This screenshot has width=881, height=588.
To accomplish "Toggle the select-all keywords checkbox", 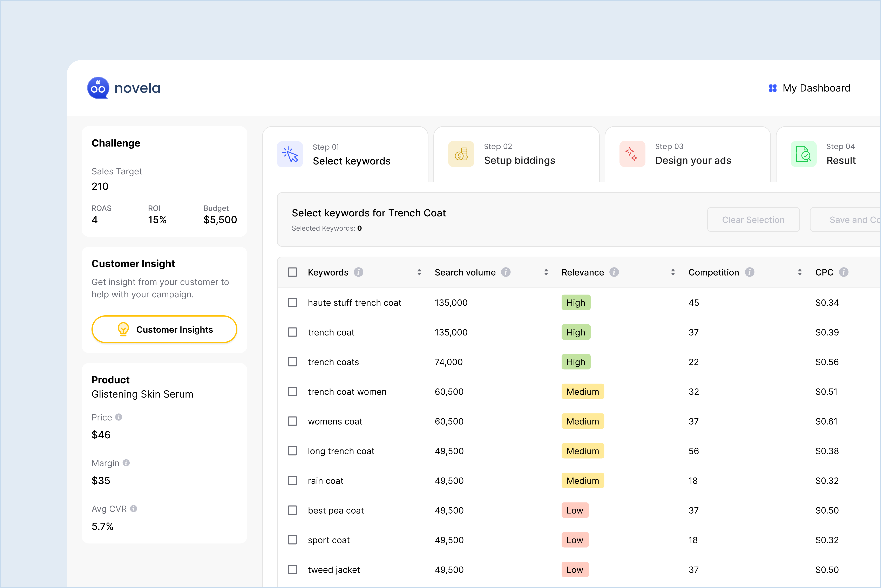I will pos(292,272).
